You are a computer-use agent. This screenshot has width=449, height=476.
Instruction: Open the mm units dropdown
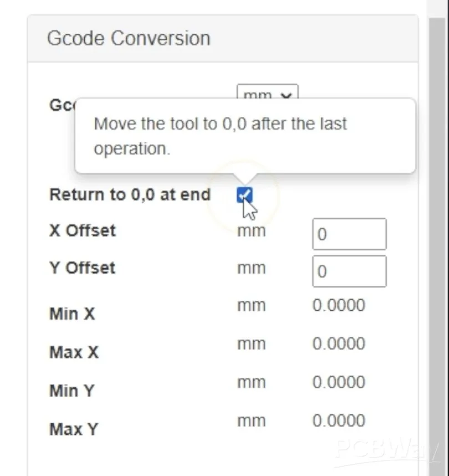267,92
